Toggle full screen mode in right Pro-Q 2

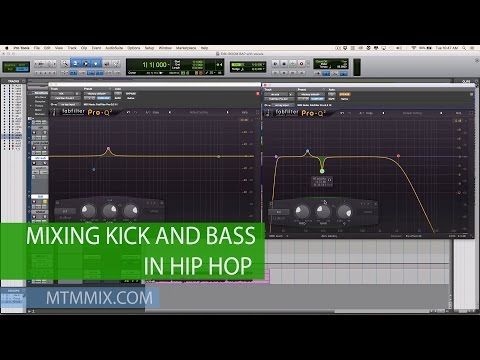[471, 113]
